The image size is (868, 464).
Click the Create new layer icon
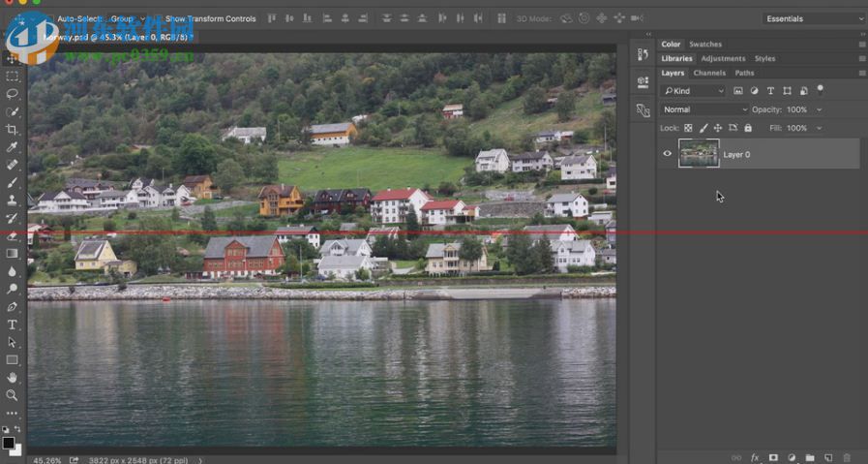tap(828, 458)
